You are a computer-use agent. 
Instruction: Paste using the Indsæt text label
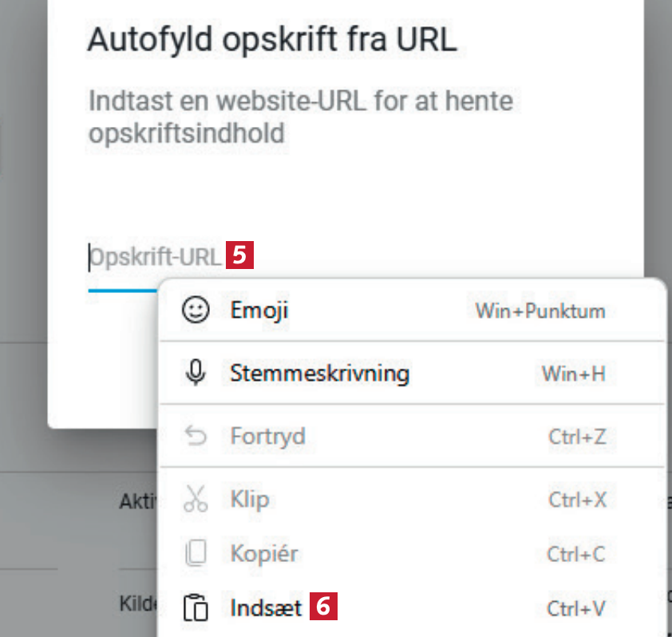(266, 608)
